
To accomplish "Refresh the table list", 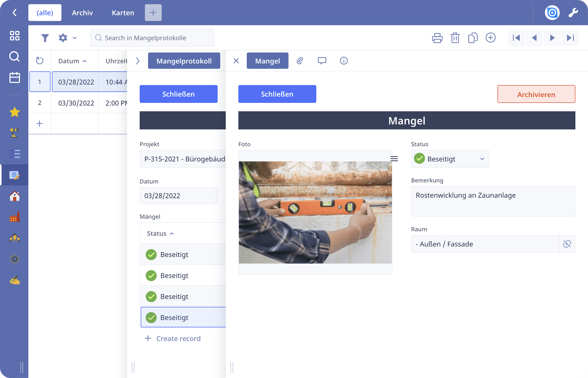I will point(40,61).
